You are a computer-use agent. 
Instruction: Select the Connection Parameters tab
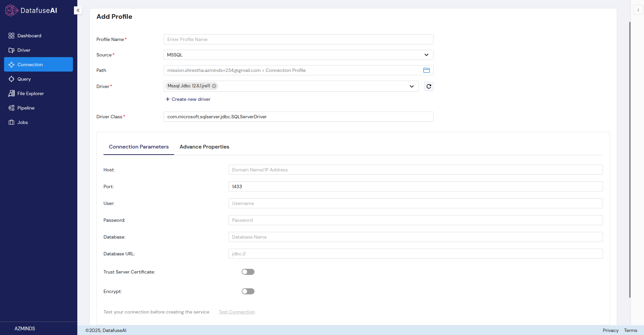pyautogui.click(x=138, y=147)
